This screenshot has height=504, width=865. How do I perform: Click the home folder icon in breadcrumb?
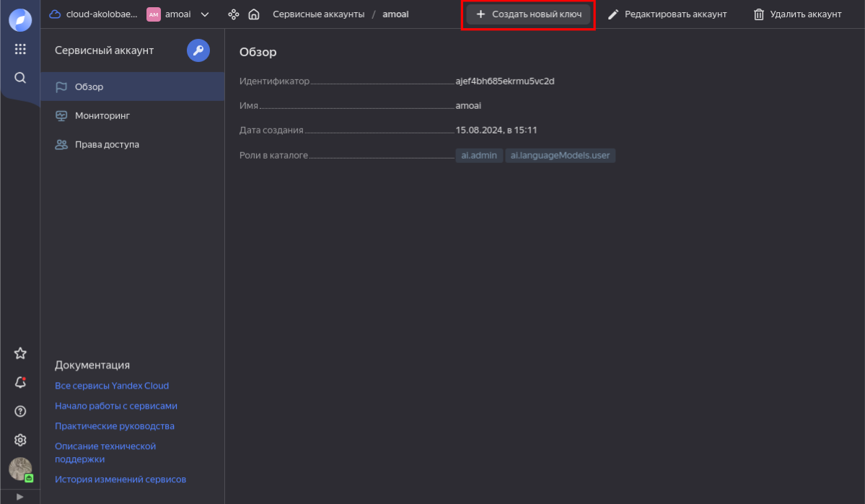tap(253, 14)
